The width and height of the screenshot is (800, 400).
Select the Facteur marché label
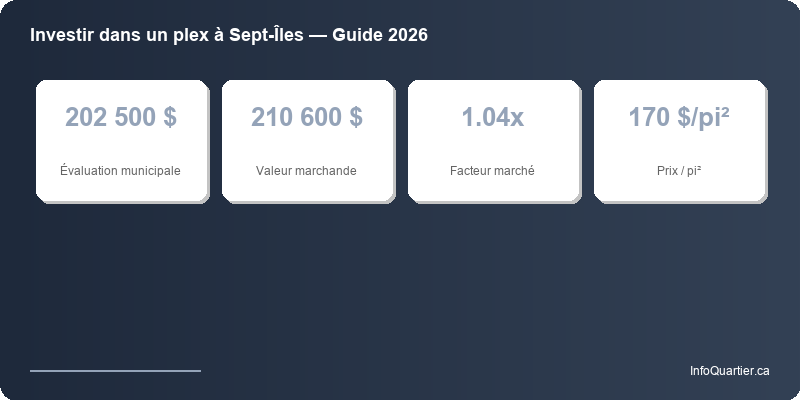coord(493,171)
